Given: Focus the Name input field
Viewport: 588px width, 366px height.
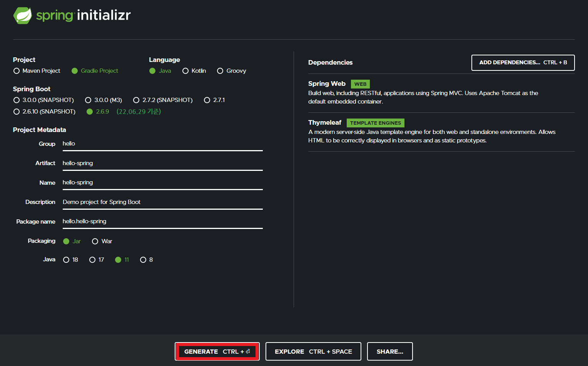Looking at the screenshot, I should tap(162, 182).
